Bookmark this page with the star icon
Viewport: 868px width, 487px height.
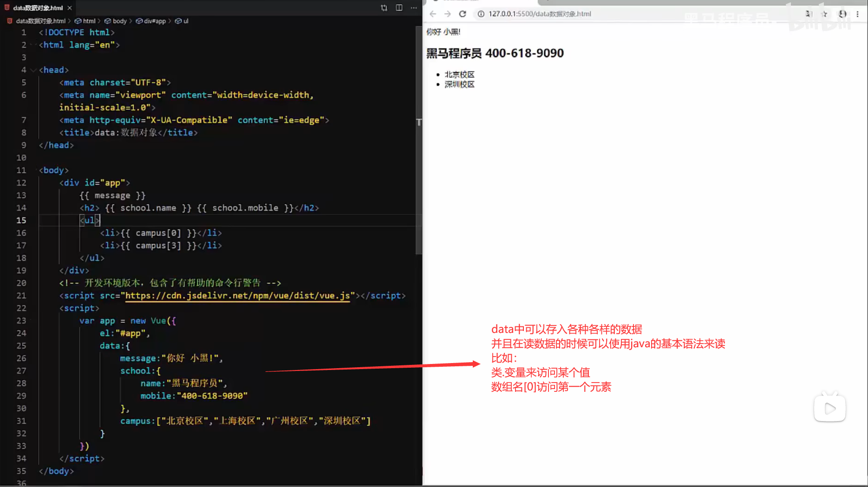click(825, 14)
